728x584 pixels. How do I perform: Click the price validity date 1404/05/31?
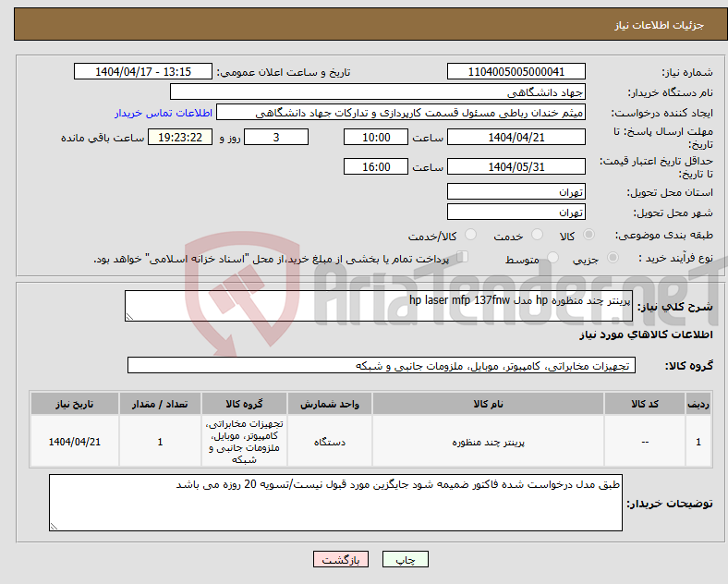tap(516, 166)
